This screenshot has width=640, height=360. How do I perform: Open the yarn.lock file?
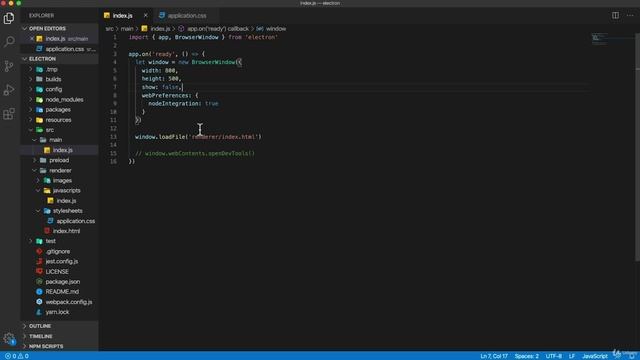(x=60, y=312)
